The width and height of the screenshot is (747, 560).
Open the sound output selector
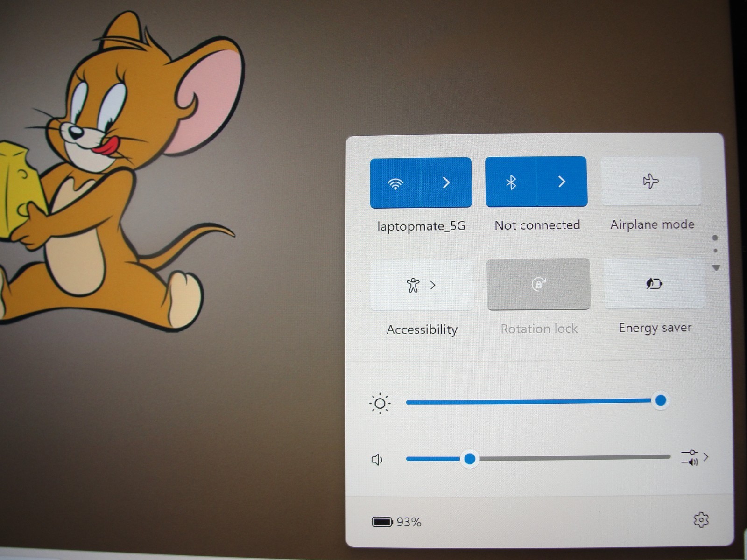click(x=695, y=457)
